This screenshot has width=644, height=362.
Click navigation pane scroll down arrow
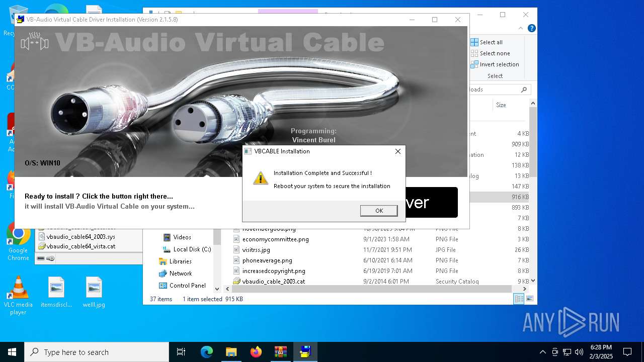[x=217, y=289]
